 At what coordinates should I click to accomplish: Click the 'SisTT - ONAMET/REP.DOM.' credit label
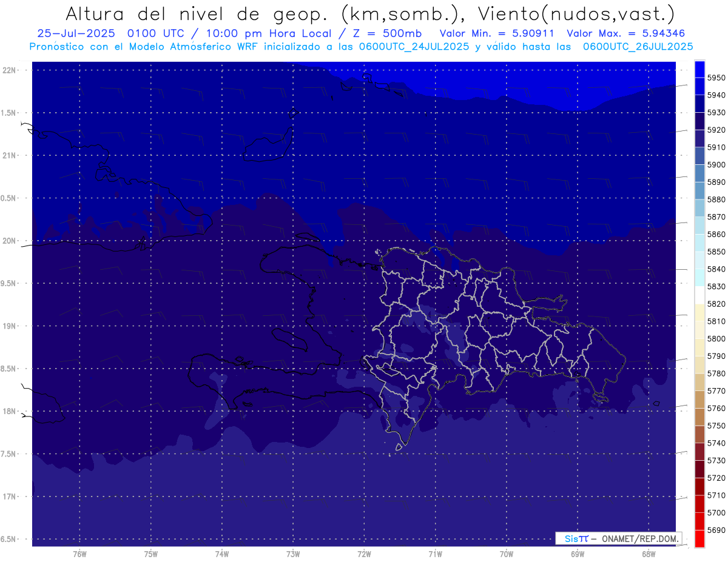(x=620, y=538)
